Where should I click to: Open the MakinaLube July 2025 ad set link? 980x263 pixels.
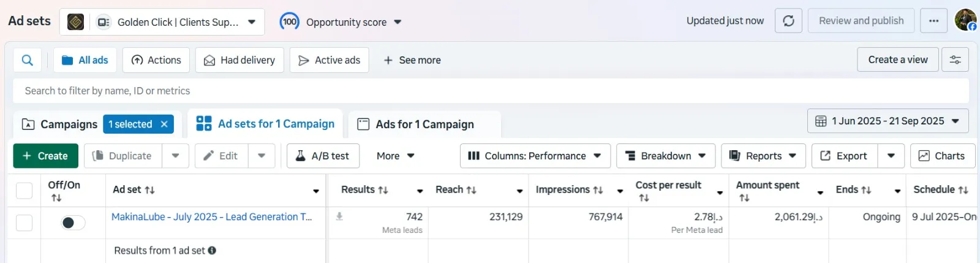[211, 216]
